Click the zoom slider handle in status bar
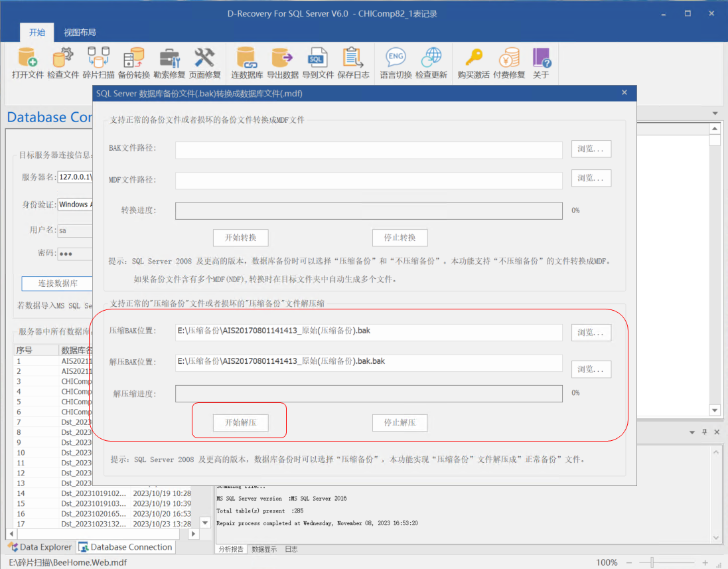This screenshot has width=728, height=569. (x=652, y=562)
